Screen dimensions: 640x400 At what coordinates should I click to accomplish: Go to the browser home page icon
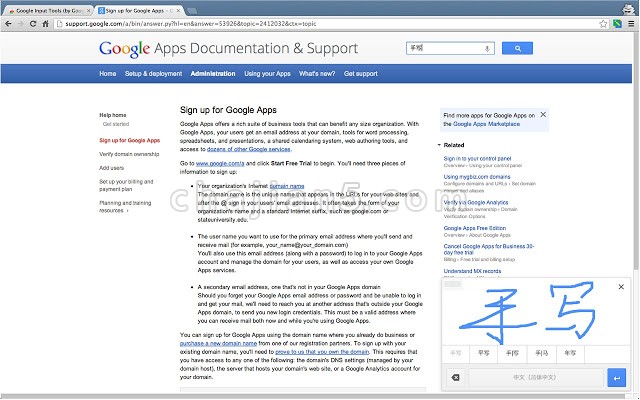(46, 24)
